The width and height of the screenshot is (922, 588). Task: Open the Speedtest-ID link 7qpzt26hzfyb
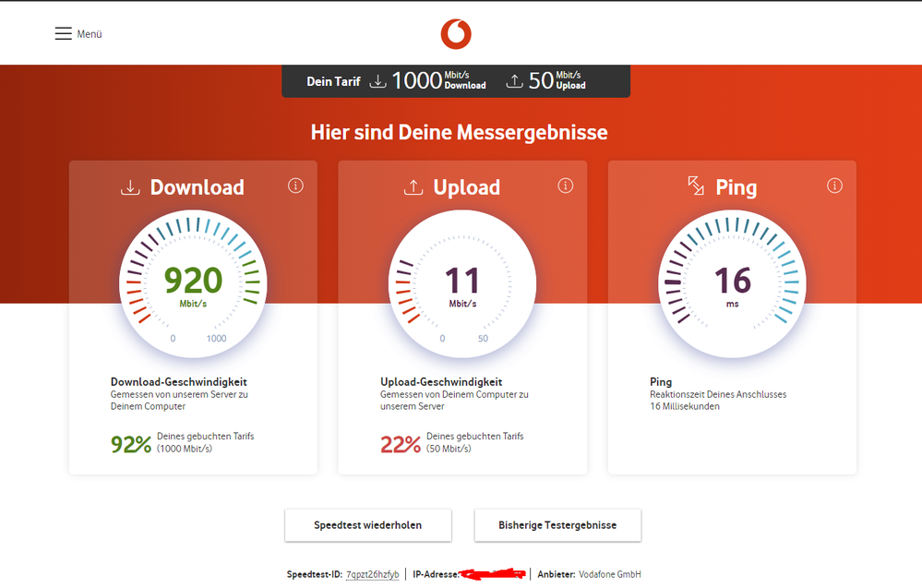click(x=372, y=574)
